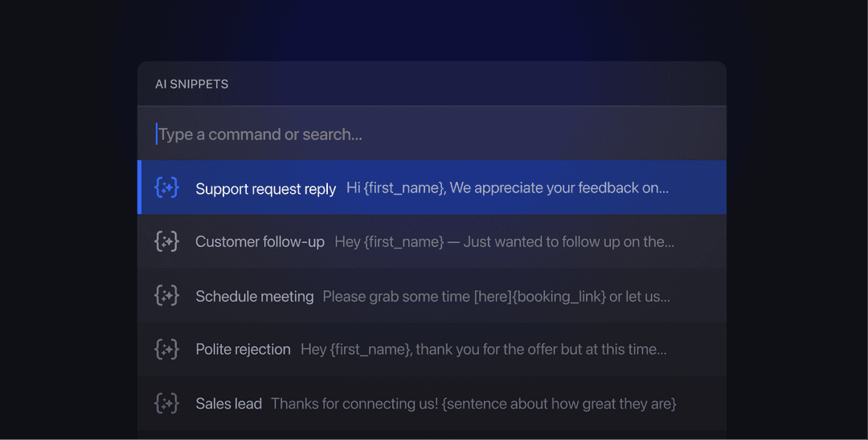Click the Polite rejection snippet icon
Image resolution: width=868 pixels, height=440 pixels.
tap(166, 349)
